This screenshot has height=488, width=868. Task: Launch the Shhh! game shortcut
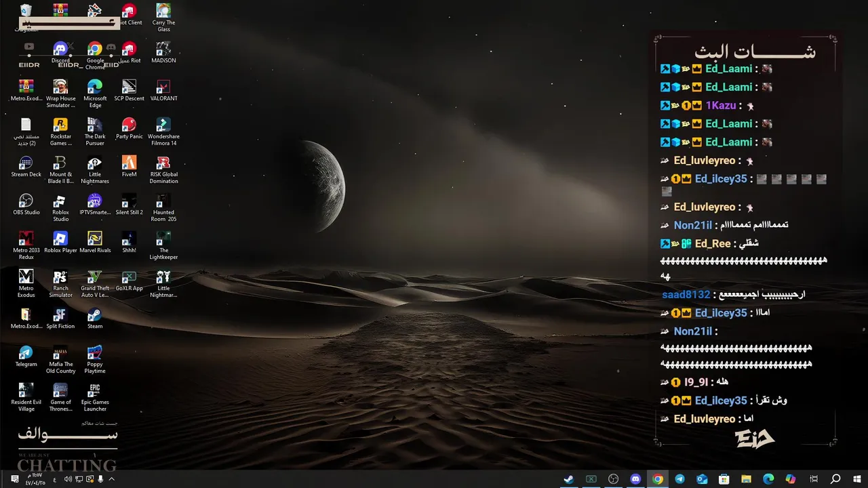[129, 242]
